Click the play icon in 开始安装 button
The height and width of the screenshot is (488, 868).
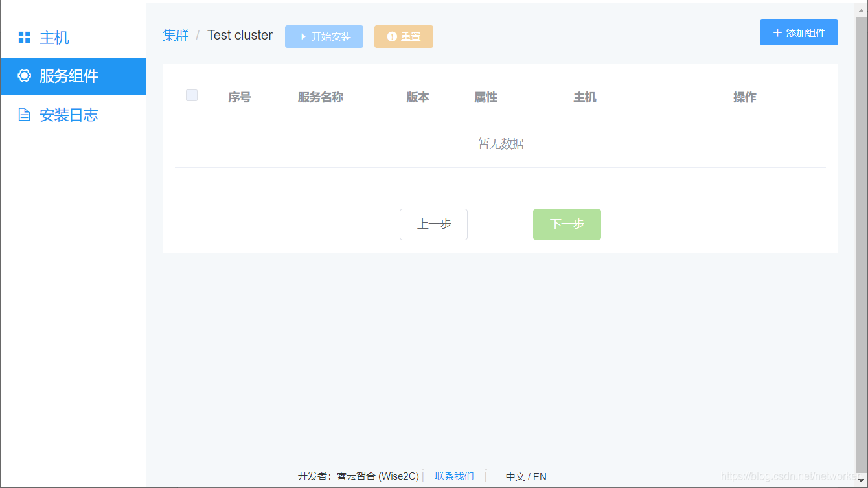pyautogui.click(x=303, y=37)
